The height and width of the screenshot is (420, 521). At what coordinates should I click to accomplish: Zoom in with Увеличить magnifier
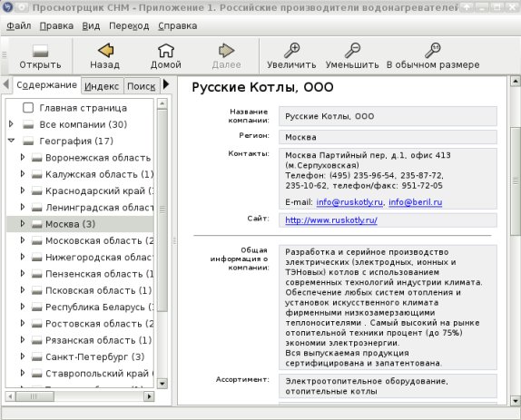291,55
